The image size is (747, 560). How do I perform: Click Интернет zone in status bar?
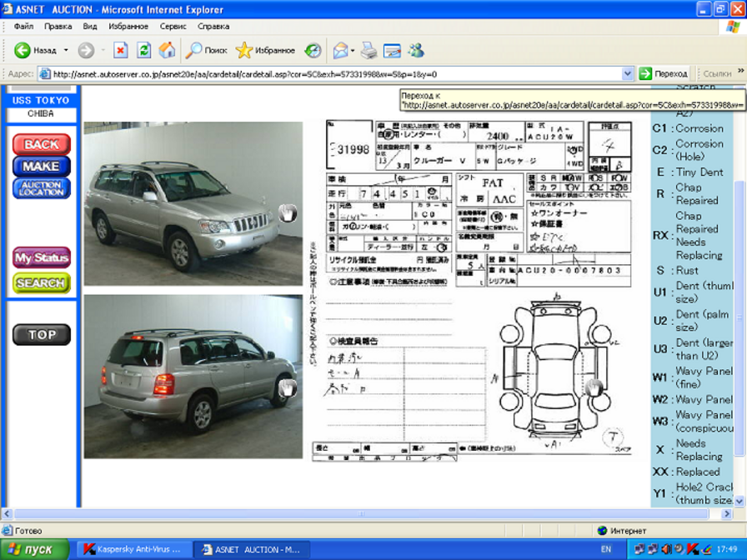coord(622,531)
